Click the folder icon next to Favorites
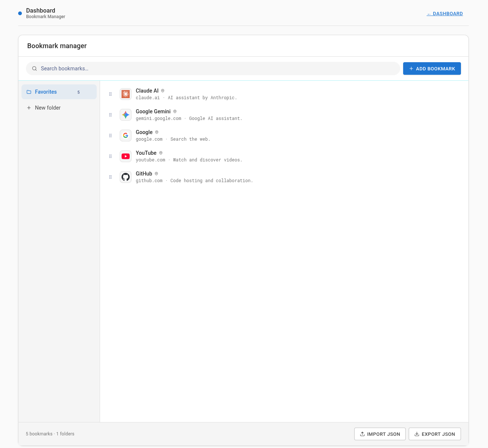488x448 pixels. tap(29, 92)
